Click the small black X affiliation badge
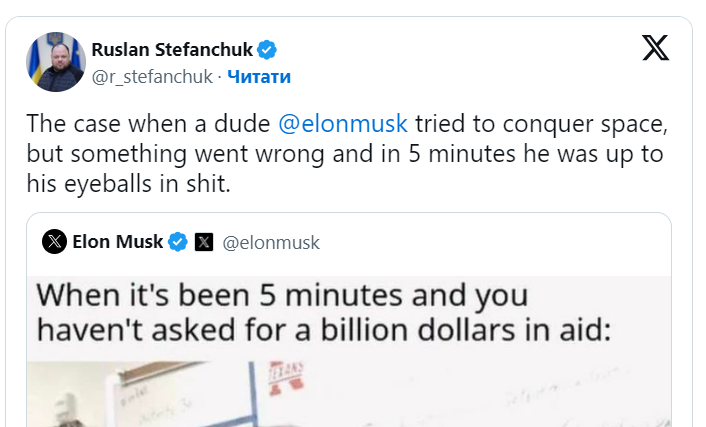Viewport: 706px width, 427px height. coord(204,241)
